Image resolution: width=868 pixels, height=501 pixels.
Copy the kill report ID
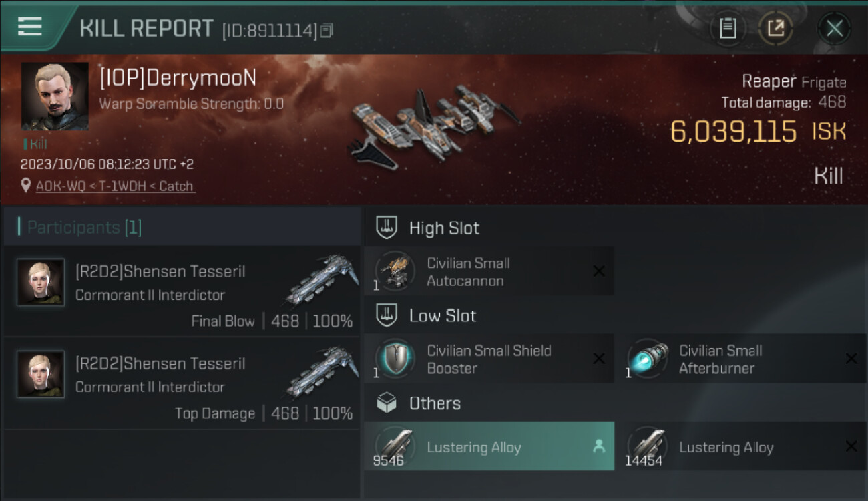[x=327, y=31]
